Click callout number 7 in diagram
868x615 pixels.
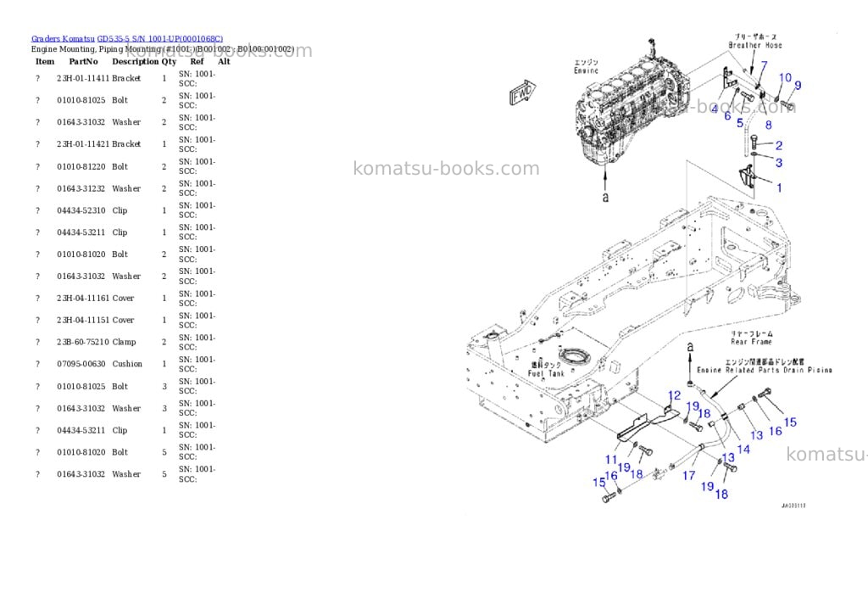tap(764, 66)
